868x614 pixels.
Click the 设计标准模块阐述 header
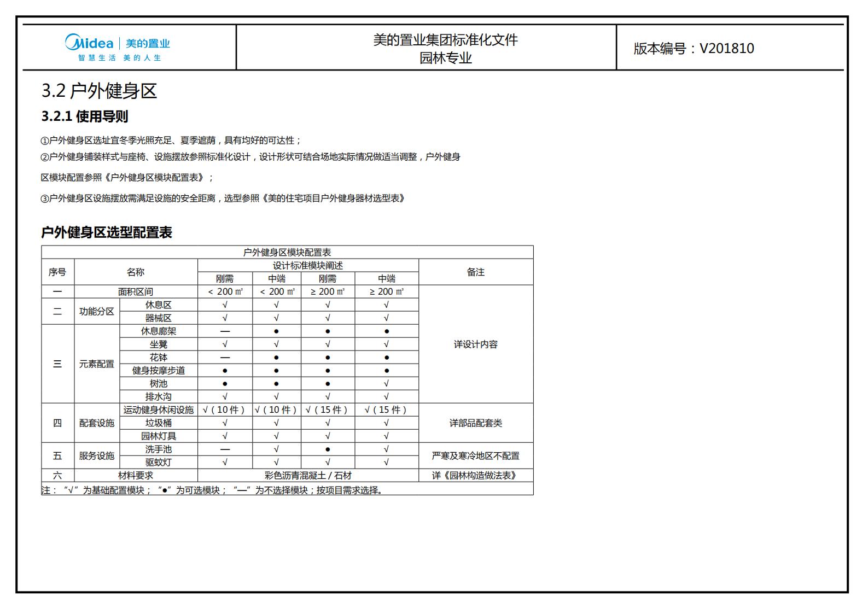point(308,266)
